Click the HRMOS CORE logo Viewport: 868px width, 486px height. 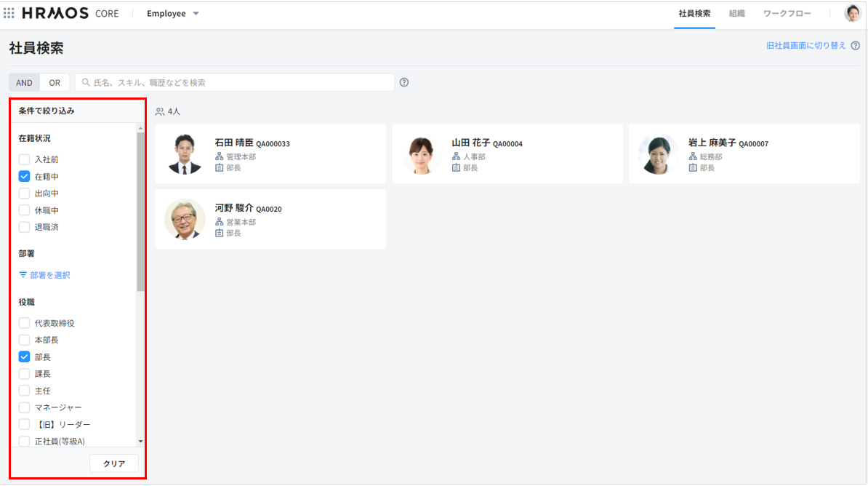pyautogui.click(x=70, y=13)
